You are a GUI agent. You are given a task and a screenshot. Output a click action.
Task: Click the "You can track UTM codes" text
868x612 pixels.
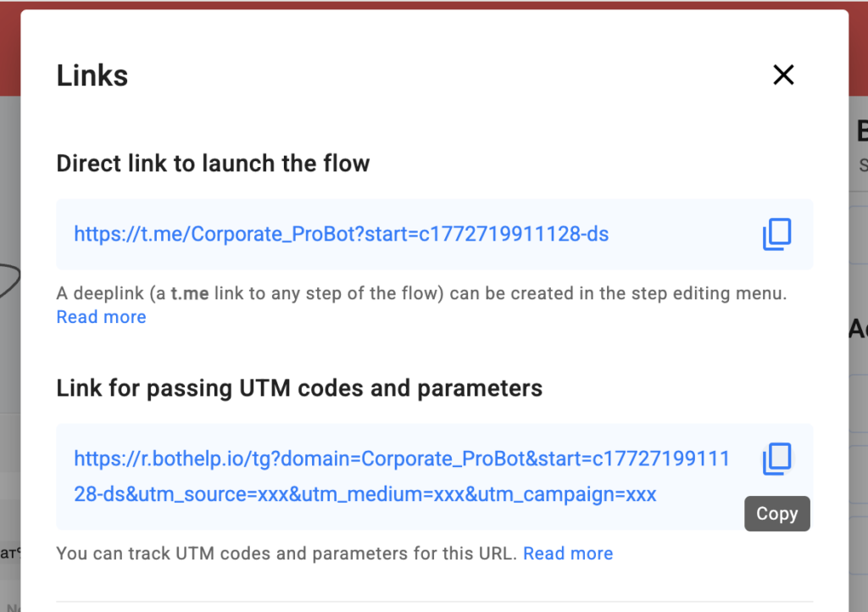[x=287, y=554]
